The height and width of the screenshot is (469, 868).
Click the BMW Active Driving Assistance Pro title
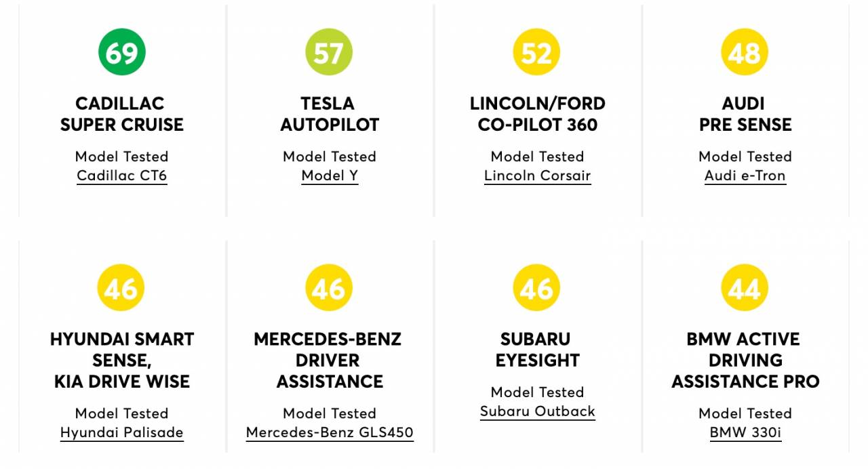point(745,360)
